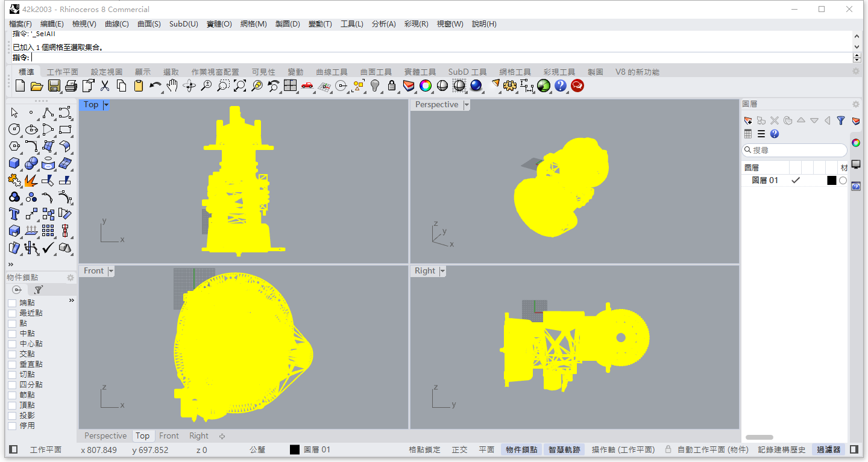Expand command history with the down chevron

pyautogui.click(x=857, y=46)
